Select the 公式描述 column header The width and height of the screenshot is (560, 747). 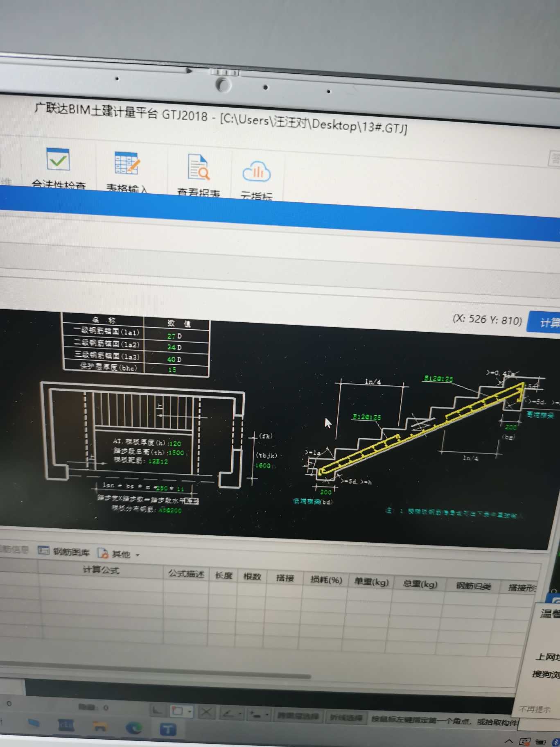pos(186,574)
